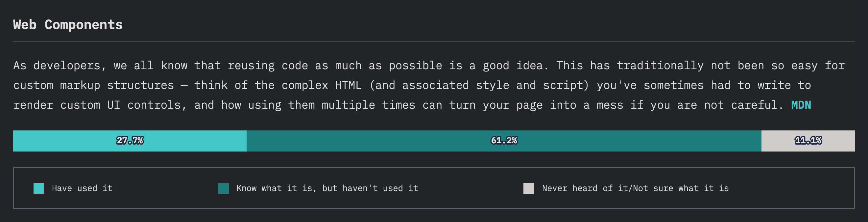Click the 'Have used it' legend label
This screenshot has width=868, height=222.
tap(82, 188)
